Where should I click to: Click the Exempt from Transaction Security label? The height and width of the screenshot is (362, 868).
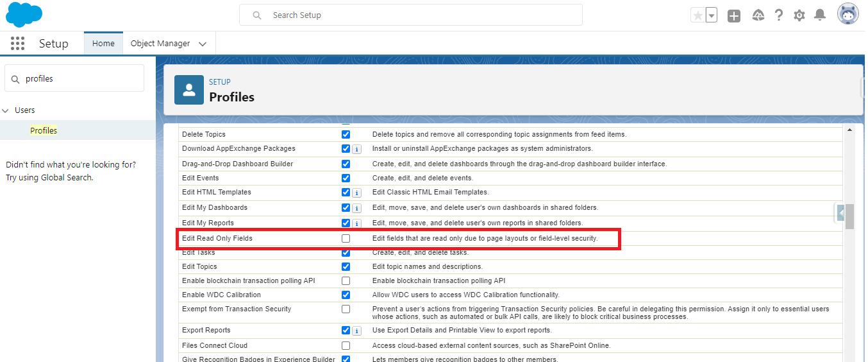pyautogui.click(x=237, y=309)
